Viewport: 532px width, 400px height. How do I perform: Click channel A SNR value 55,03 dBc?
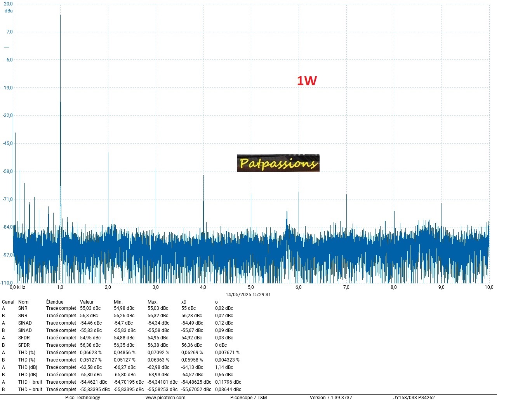(x=90, y=308)
